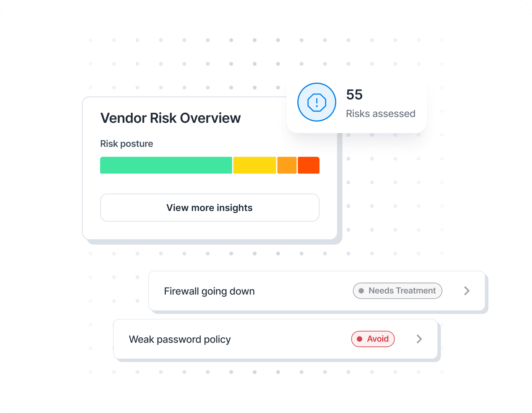532x413 pixels.
Task: Expand the Weak password policy row chevron
Action: [419, 339]
